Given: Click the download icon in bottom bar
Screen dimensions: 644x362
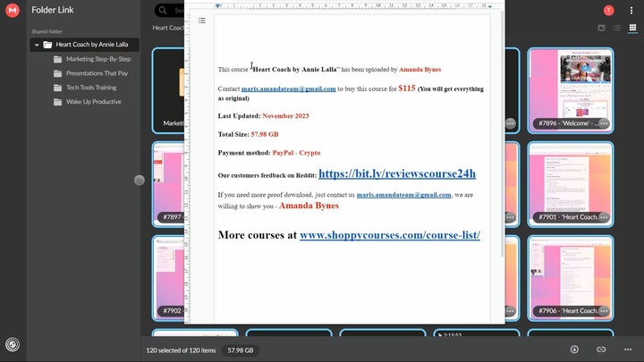Looking at the screenshot, I should [x=574, y=349].
